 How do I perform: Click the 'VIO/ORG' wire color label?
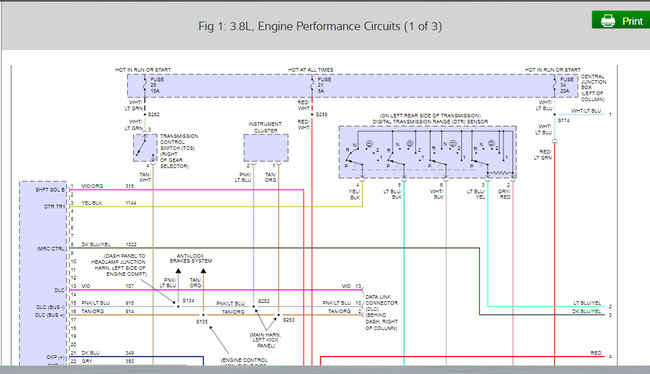click(x=92, y=186)
